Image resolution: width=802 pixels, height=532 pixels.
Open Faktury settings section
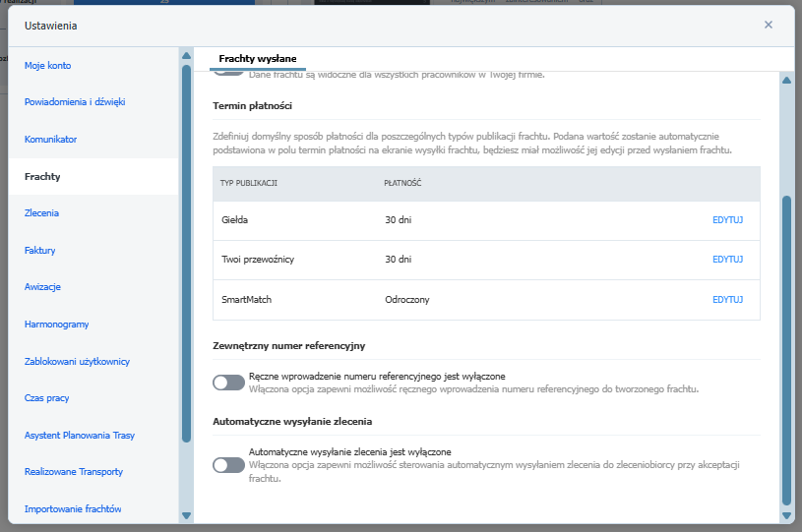40,251
